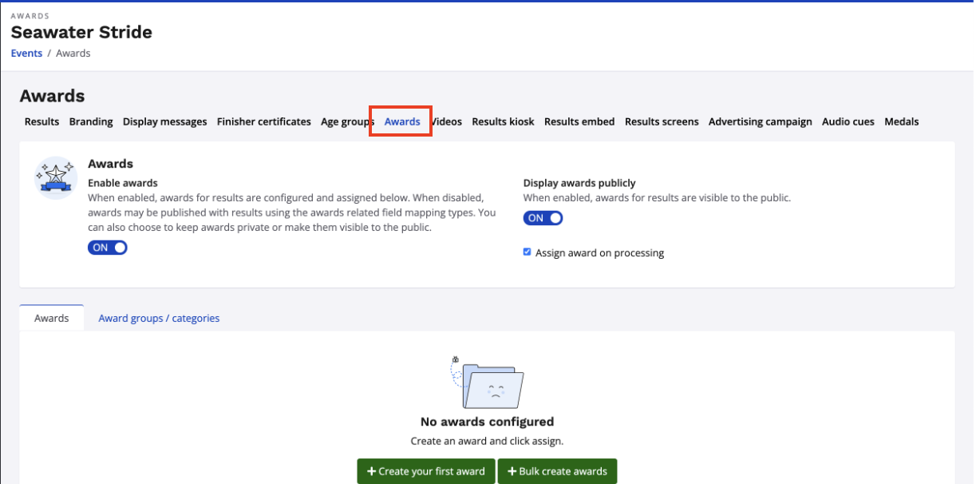Go to the Medals tab

point(901,122)
